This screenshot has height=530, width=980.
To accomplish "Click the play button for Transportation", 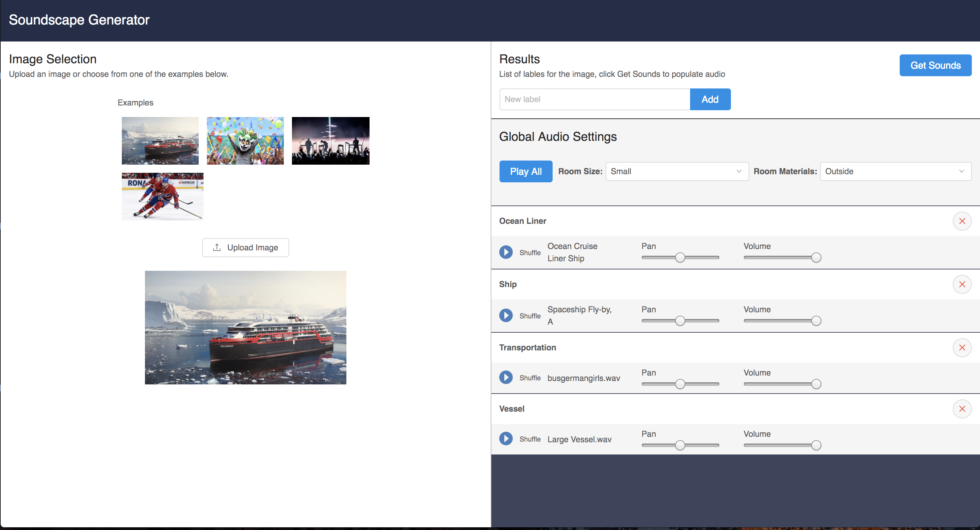I will point(507,378).
